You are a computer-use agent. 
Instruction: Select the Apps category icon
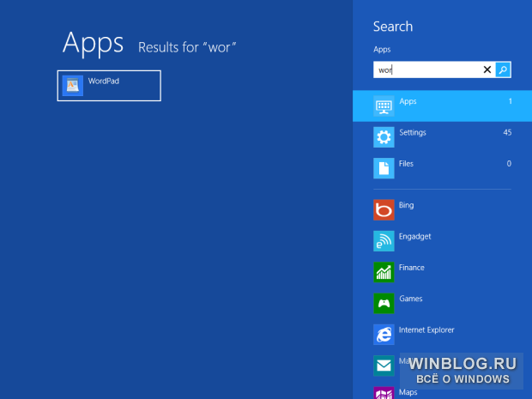click(x=384, y=106)
